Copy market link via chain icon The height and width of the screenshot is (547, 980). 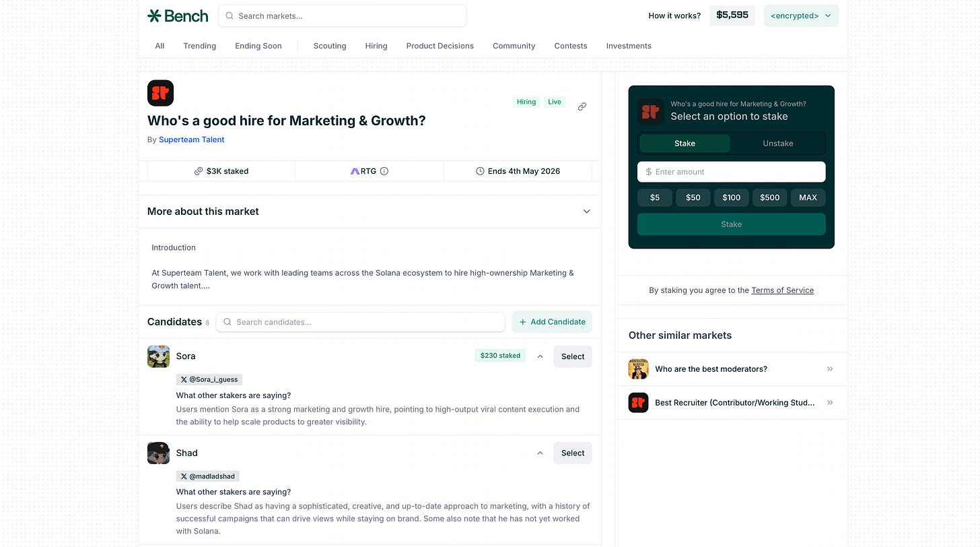582,106
